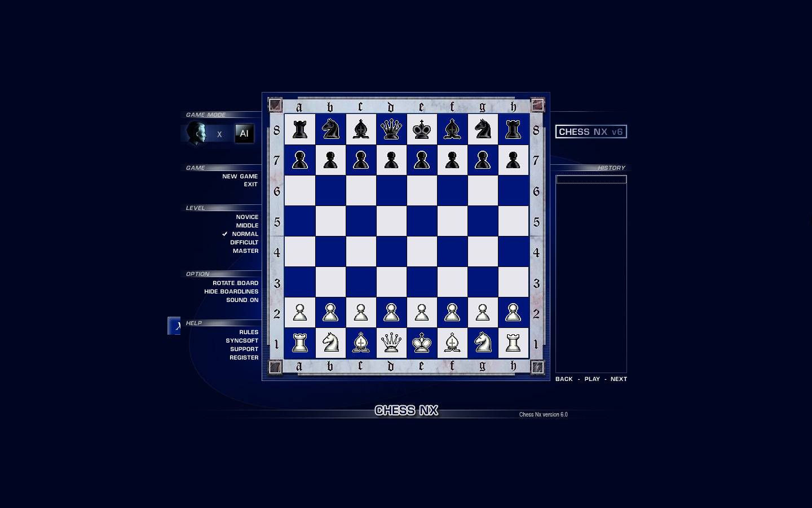Image resolution: width=812 pixels, height=508 pixels.
Task: Select the white bishop on c1
Action: (x=361, y=343)
